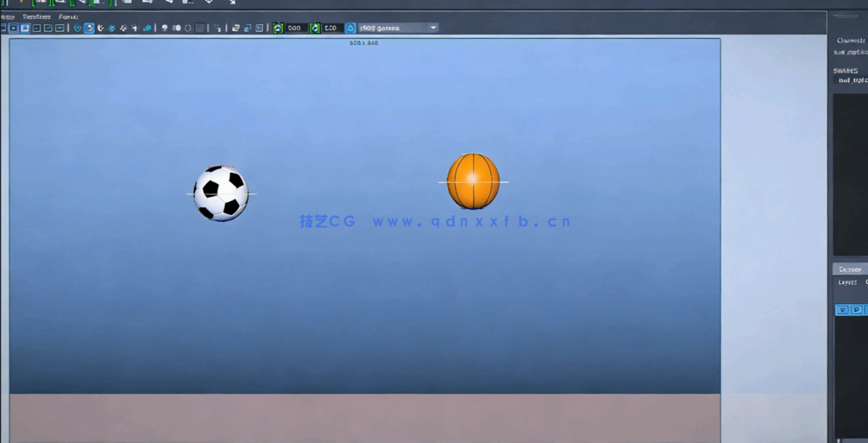Click the shape node name under SHAPES
The width and height of the screenshot is (868, 443).
pos(853,80)
